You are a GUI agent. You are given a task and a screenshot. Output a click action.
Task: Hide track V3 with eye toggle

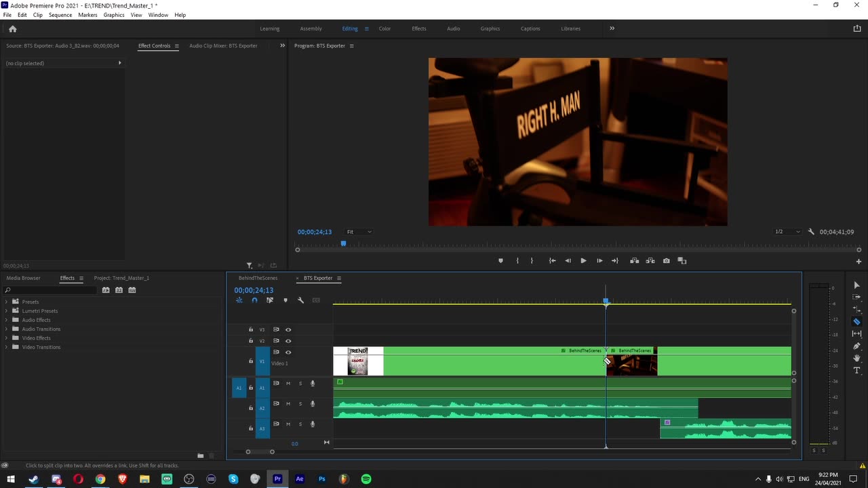click(x=288, y=330)
